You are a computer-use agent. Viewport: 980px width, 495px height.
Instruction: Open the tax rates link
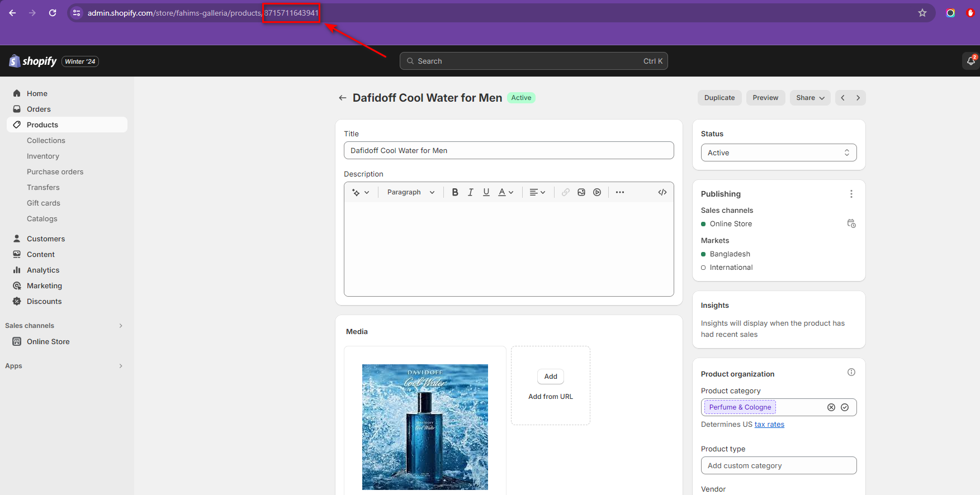pyautogui.click(x=769, y=425)
